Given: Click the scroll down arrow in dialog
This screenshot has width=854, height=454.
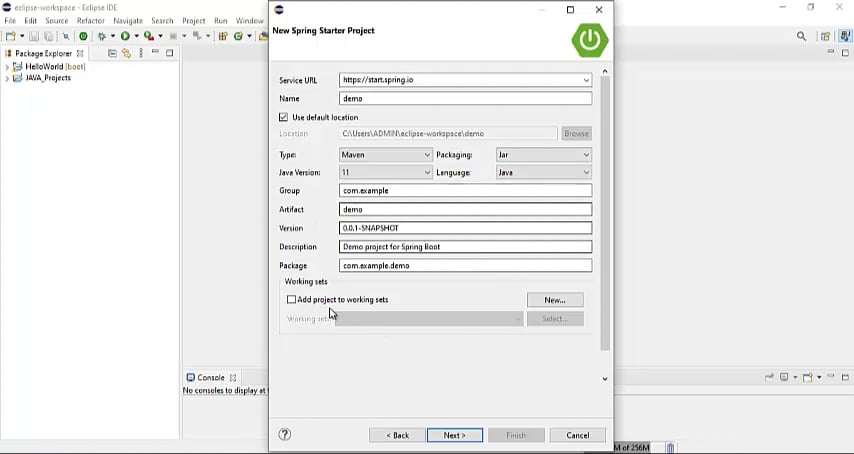Looking at the screenshot, I should (605, 379).
